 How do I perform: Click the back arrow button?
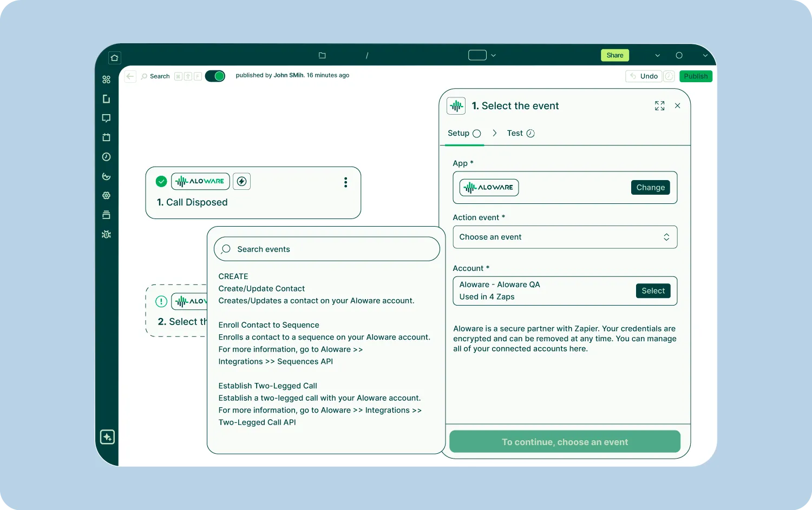pyautogui.click(x=130, y=76)
